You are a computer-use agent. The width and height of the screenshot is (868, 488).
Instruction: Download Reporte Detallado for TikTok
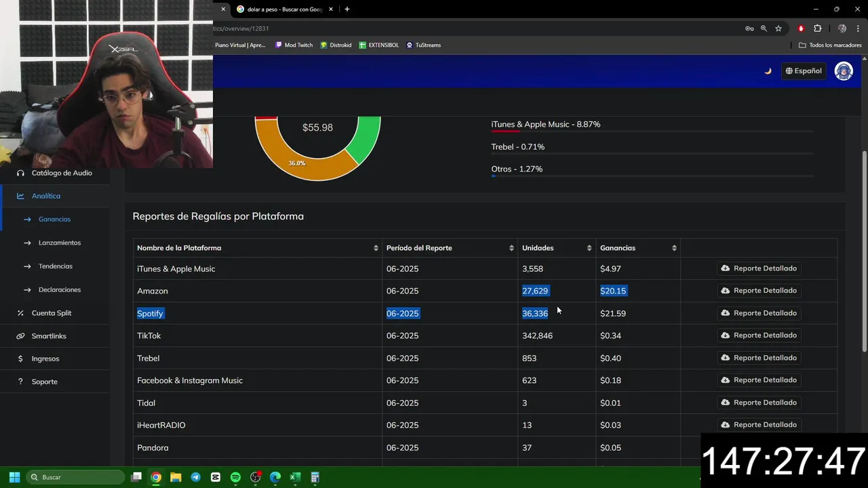759,335
